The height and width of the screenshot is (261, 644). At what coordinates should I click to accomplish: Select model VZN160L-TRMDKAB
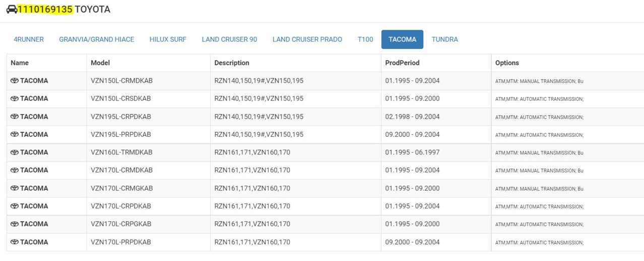click(x=121, y=152)
